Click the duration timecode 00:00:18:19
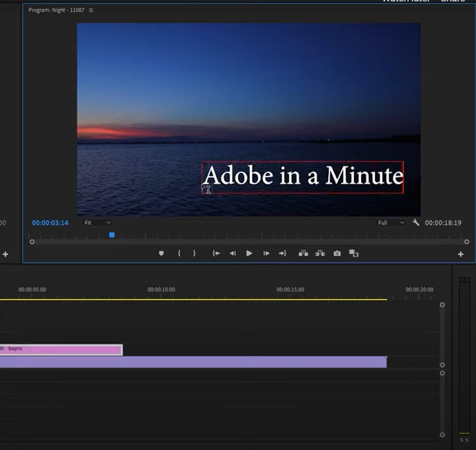This screenshot has height=450, width=476. coord(443,223)
